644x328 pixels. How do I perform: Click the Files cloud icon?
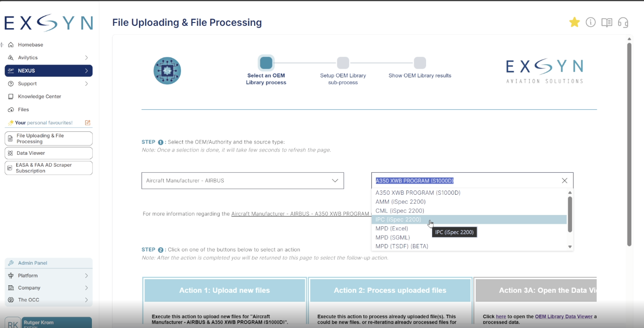(x=11, y=110)
